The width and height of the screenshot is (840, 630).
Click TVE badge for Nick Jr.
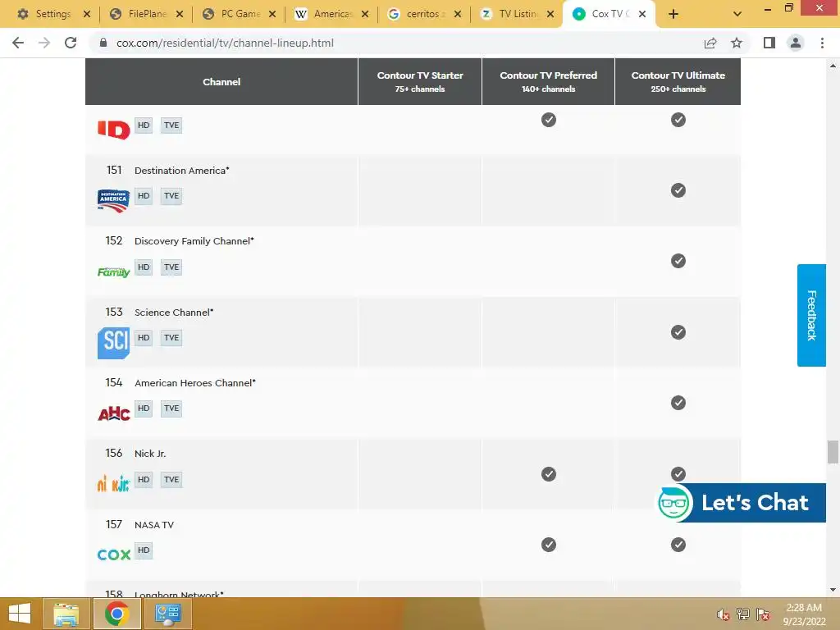[171, 479]
